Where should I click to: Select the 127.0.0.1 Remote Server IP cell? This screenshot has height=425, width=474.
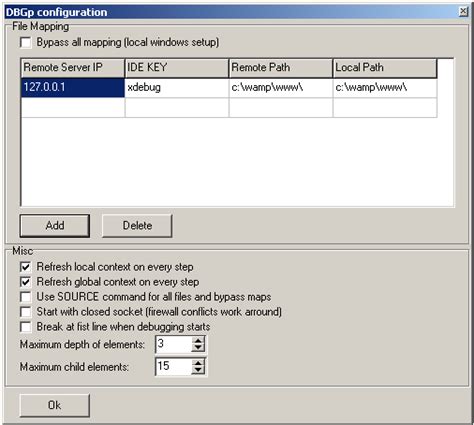73,88
